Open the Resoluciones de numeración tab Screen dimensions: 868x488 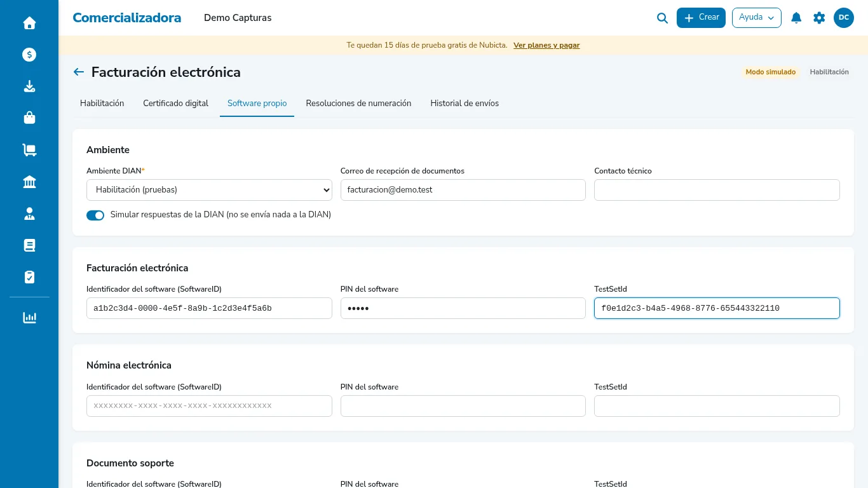[x=358, y=104]
